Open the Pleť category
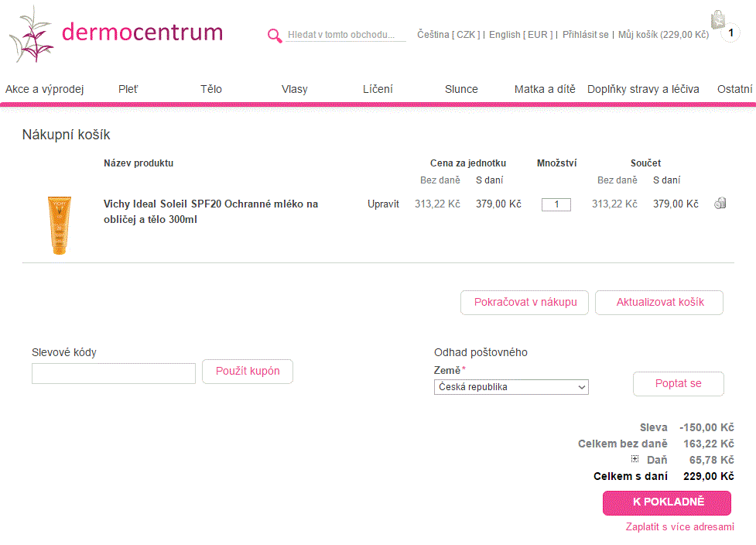 [x=128, y=89]
